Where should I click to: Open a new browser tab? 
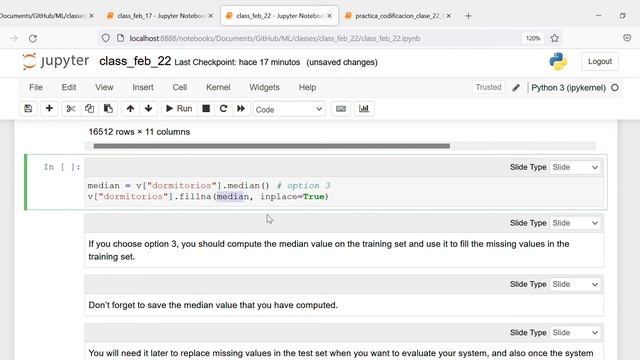pyautogui.click(x=468, y=16)
